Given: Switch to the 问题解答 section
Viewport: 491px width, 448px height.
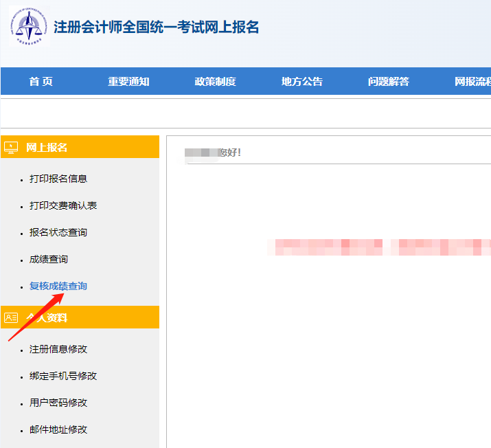Looking at the screenshot, I should point(388,82).
